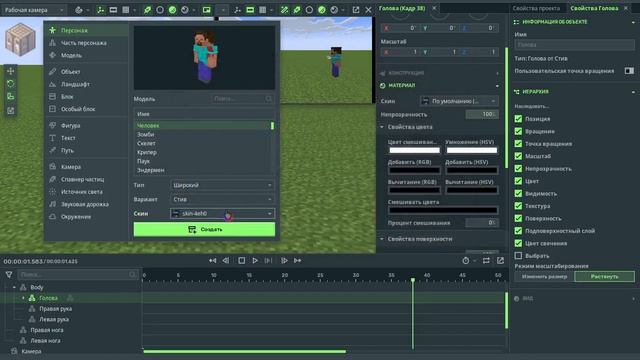The image size is (640, 360).
Task: Collapse the Иерархия section
Action: [633, 92]
